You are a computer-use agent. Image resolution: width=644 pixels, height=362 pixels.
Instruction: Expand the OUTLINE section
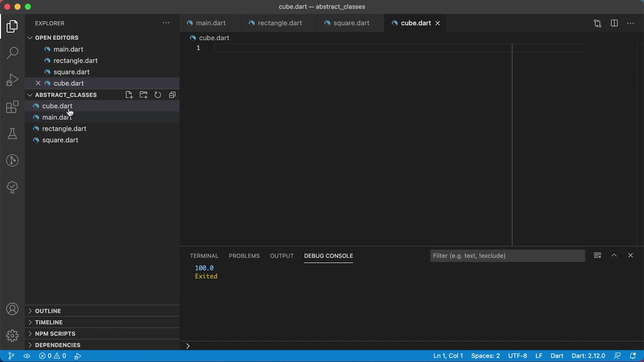pos(102,311)
